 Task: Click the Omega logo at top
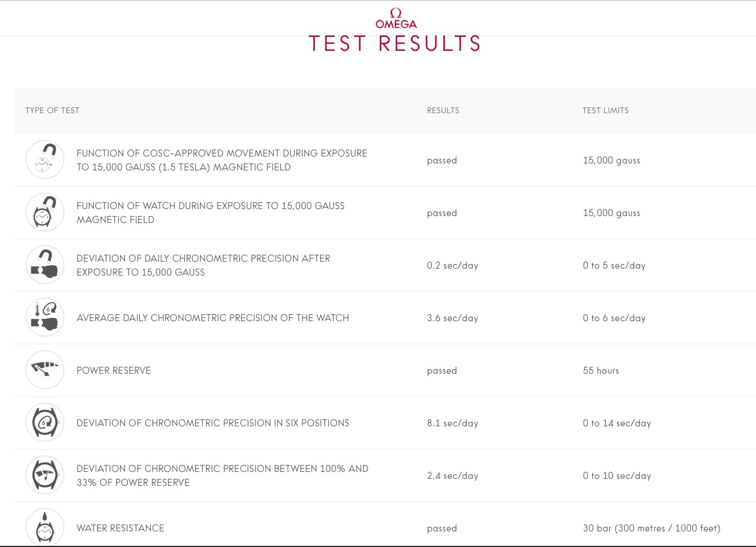point(396,18)
